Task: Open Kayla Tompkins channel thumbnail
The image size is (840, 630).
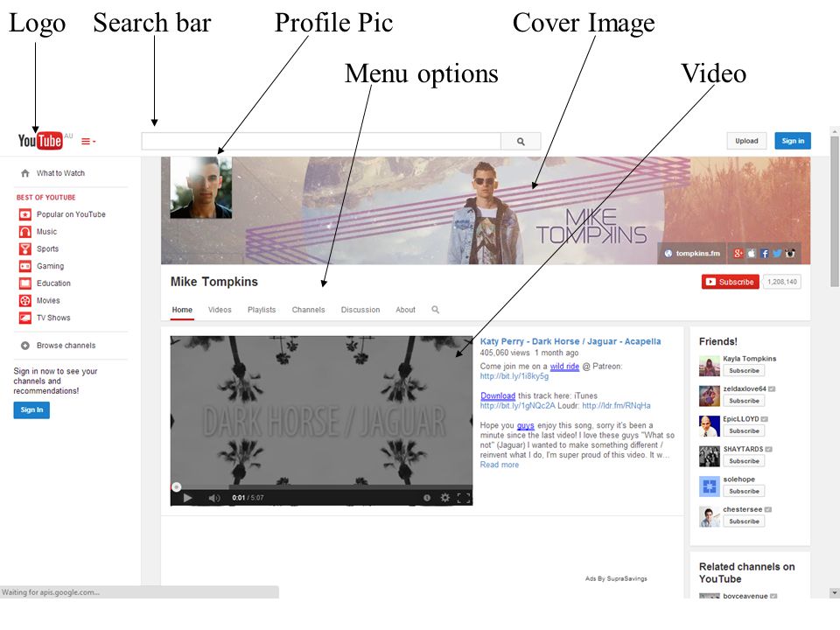Action: [710, 366]
